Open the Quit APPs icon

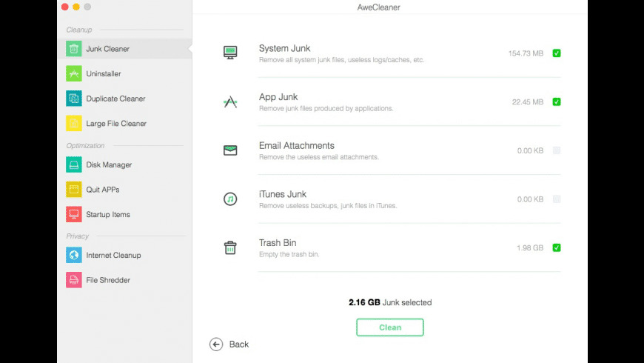73,190
